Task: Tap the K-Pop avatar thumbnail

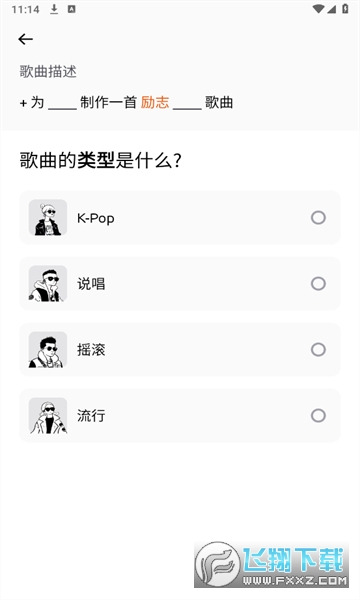Action: 48,217
